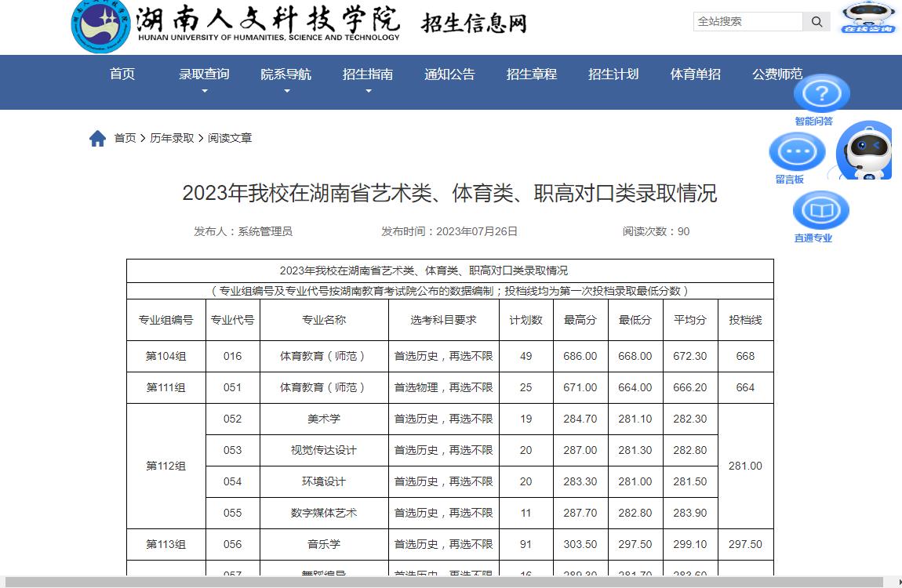Go to 首页 in navigation bar
902x588 pixels.
122,74
